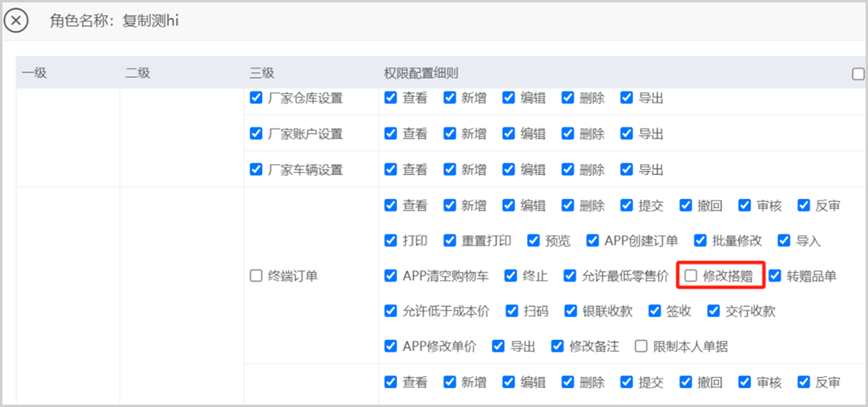
Task: Check the 终端订单 third-level checkbox
Action: [x=256, y=276]
